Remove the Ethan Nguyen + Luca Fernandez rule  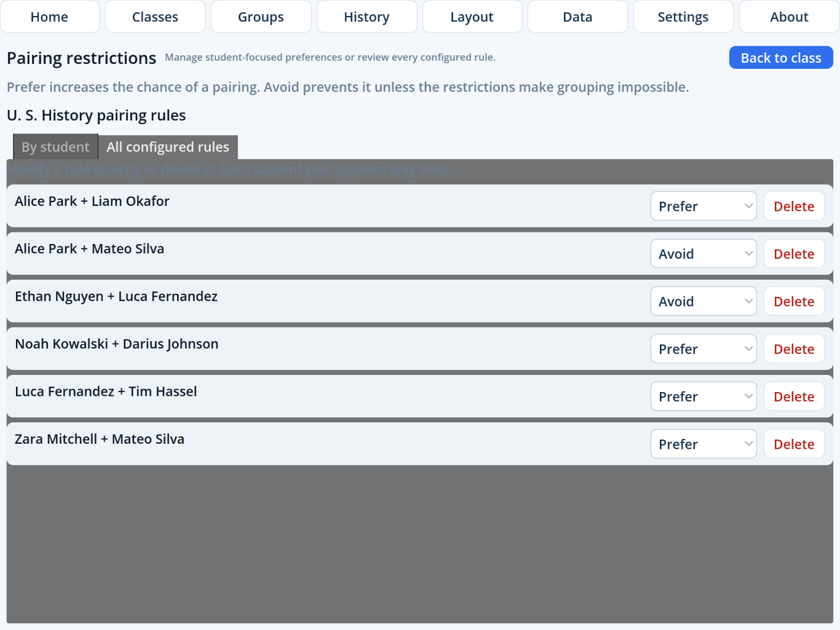click(794, 301)
